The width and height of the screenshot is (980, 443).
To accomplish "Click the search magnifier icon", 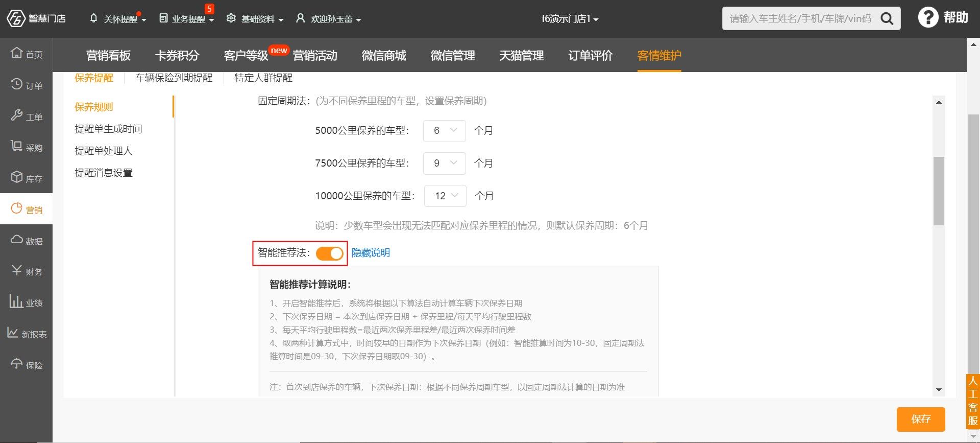I will 887,19.
